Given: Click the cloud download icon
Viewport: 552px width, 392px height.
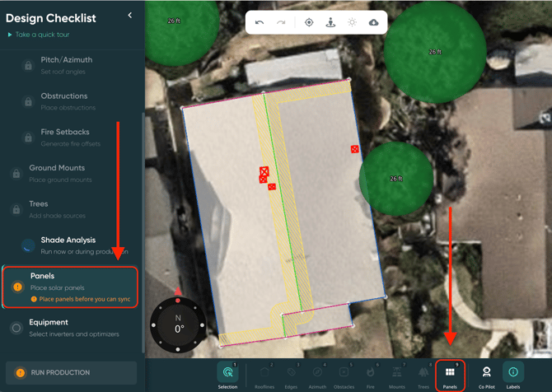Looking at the screenshot, I should 373,22.
